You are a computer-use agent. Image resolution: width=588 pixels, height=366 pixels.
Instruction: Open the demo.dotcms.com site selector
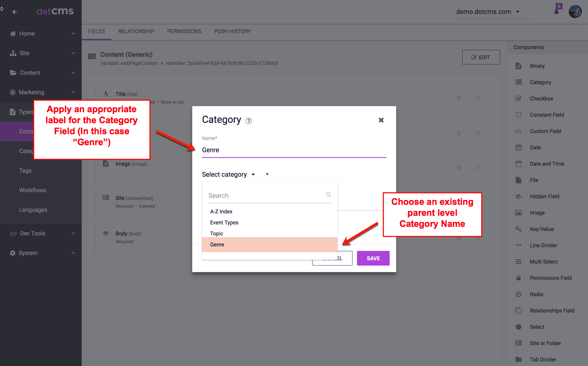[488, 12]
